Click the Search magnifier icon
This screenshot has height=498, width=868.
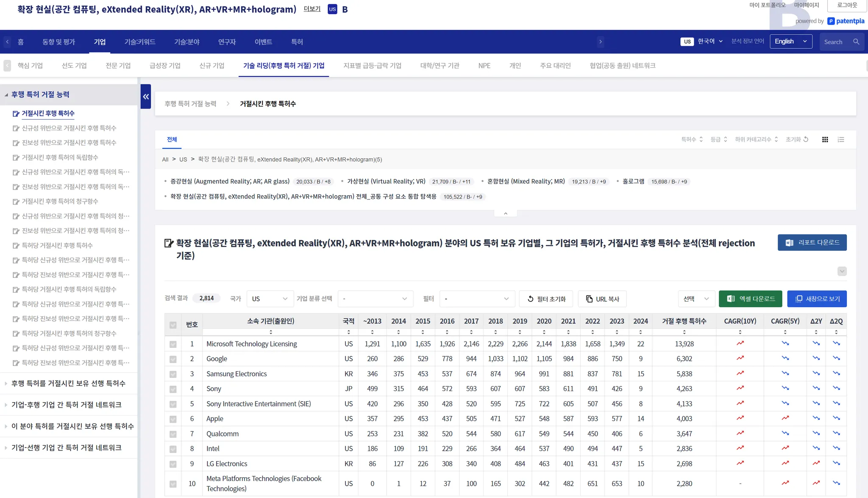coord(856,42)
